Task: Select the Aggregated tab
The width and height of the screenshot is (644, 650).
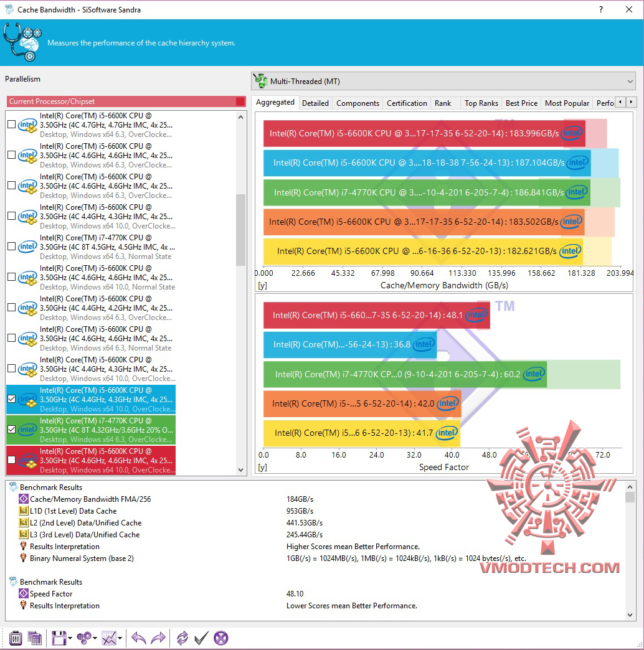Action: tap(275, 102)
